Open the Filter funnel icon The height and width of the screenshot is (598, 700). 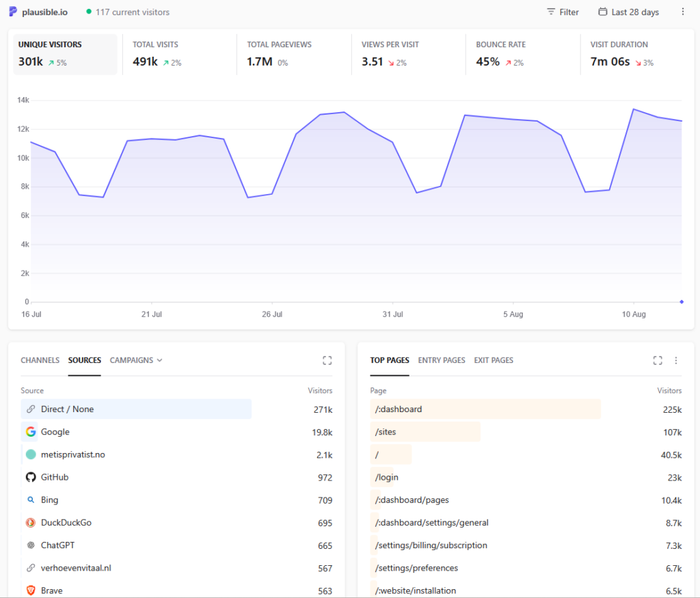551,12
